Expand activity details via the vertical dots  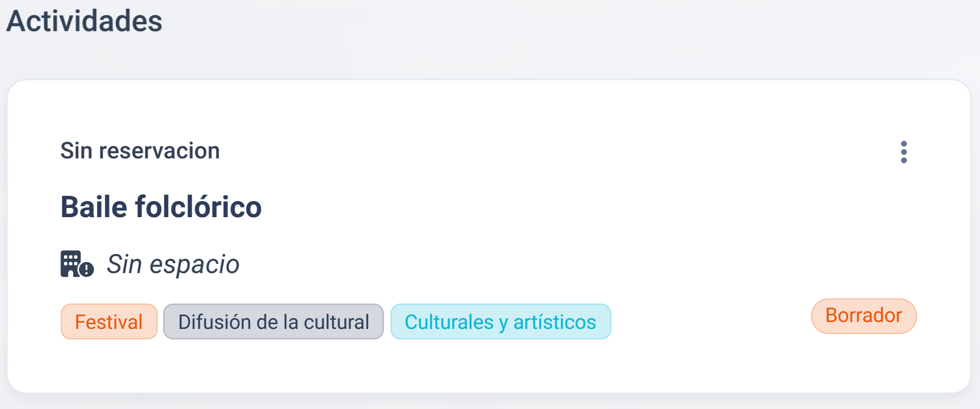pos(904,152)
